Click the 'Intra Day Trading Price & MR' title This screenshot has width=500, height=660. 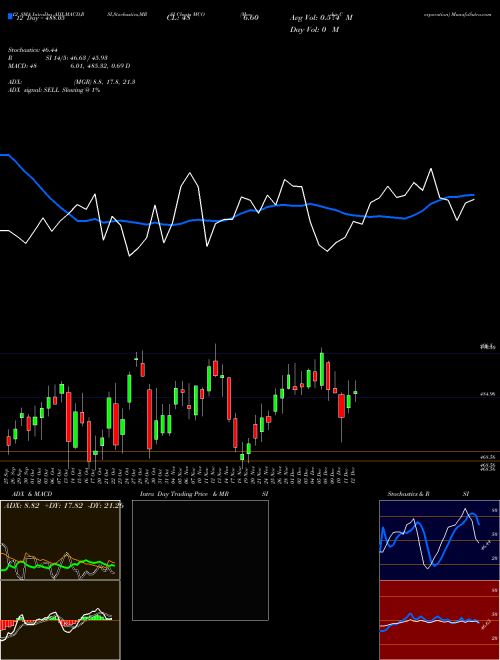point(184,494)
